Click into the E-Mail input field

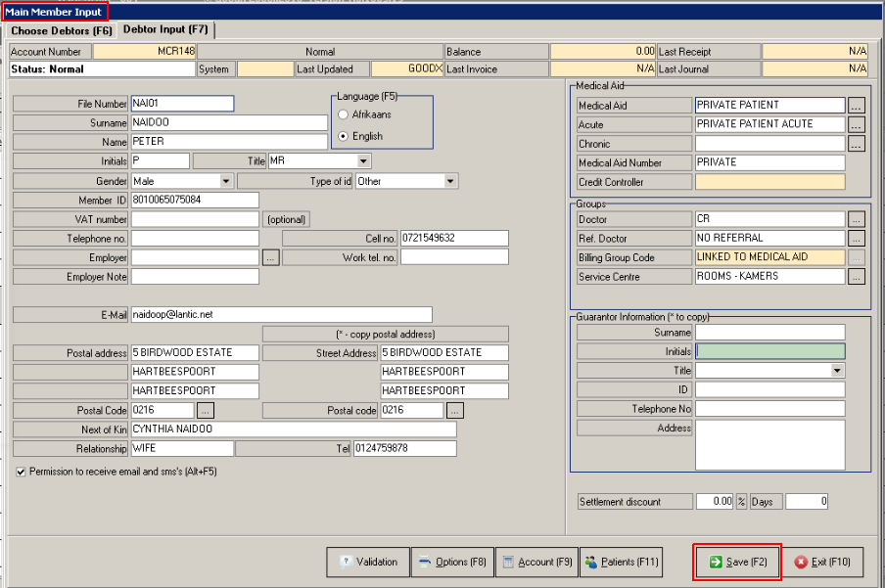[x=281, y=314]
